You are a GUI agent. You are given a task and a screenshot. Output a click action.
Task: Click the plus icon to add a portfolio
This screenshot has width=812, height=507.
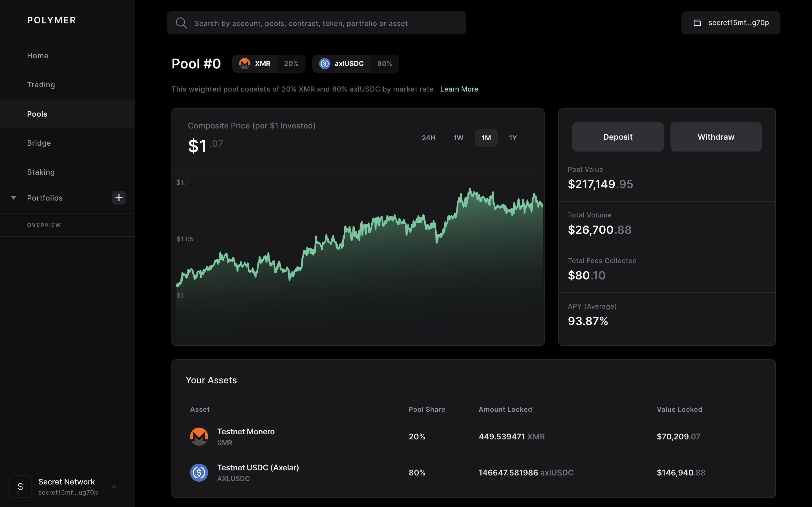pos(119,198)
